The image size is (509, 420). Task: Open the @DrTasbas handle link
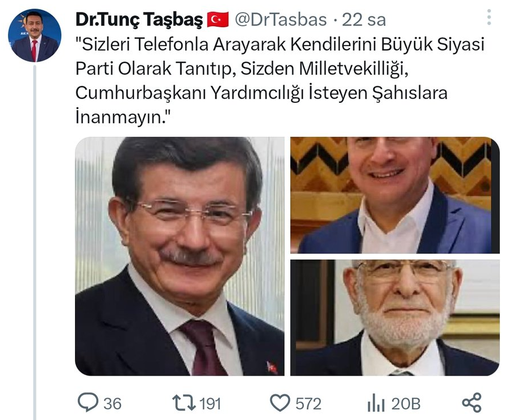point(281,19)
